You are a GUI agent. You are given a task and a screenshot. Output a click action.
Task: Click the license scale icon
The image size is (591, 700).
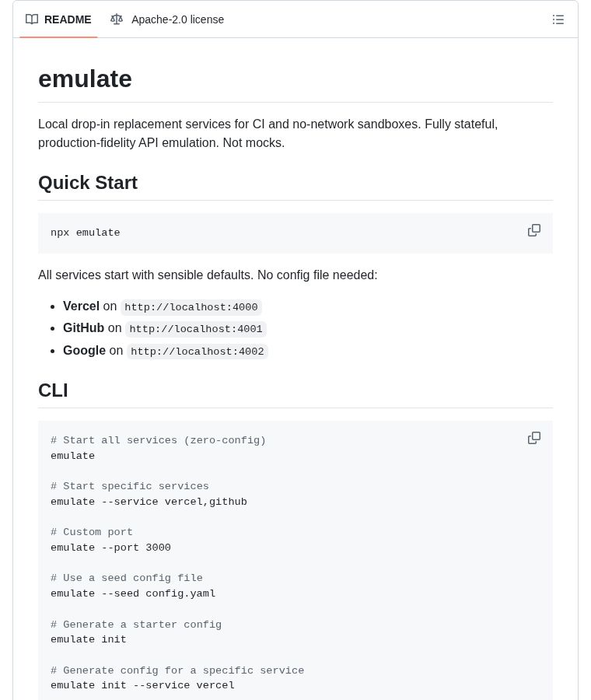(117, 19)
